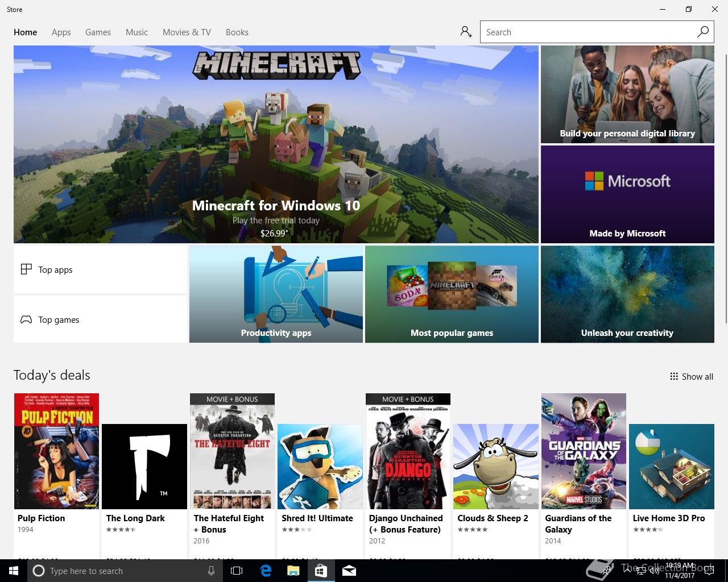
Task: Open File Explorer from the taskbar
Action: tap(293, 571)
